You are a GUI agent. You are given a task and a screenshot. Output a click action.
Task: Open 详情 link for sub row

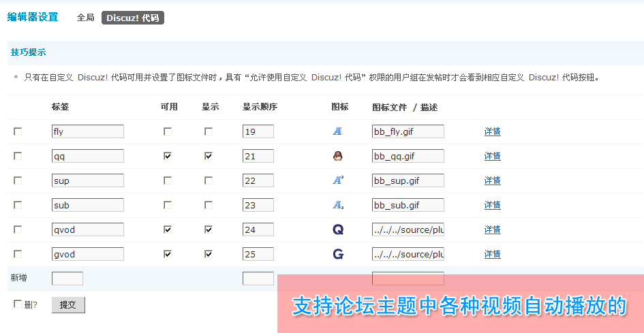point(493,205)
